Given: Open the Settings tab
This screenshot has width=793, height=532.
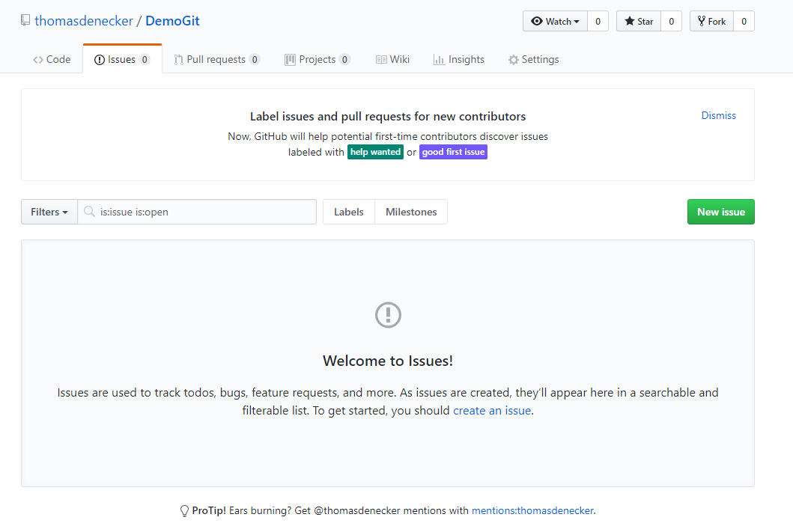Looking at the screenshot, I should [534, 60].
